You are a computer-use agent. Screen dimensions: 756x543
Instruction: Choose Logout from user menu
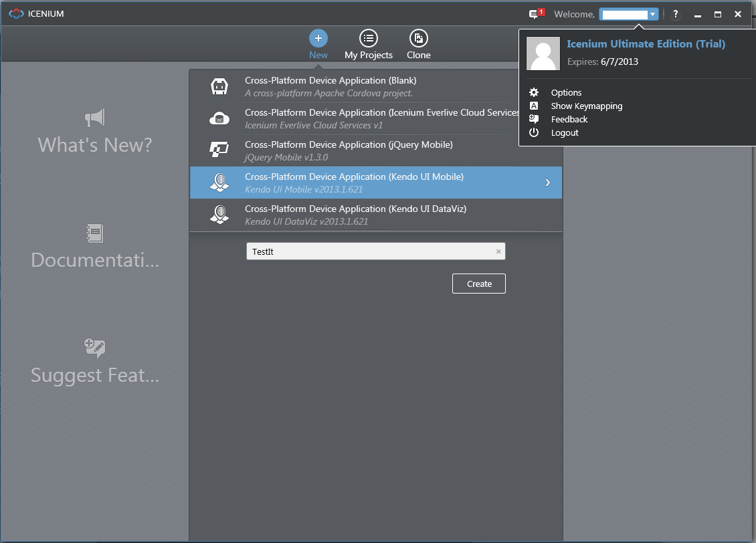(x=565, y=133)
